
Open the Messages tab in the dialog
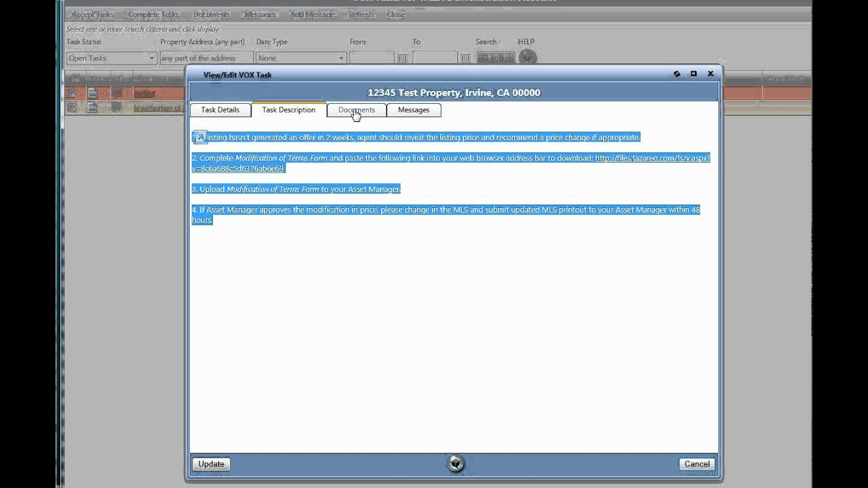tap(414, 110)
